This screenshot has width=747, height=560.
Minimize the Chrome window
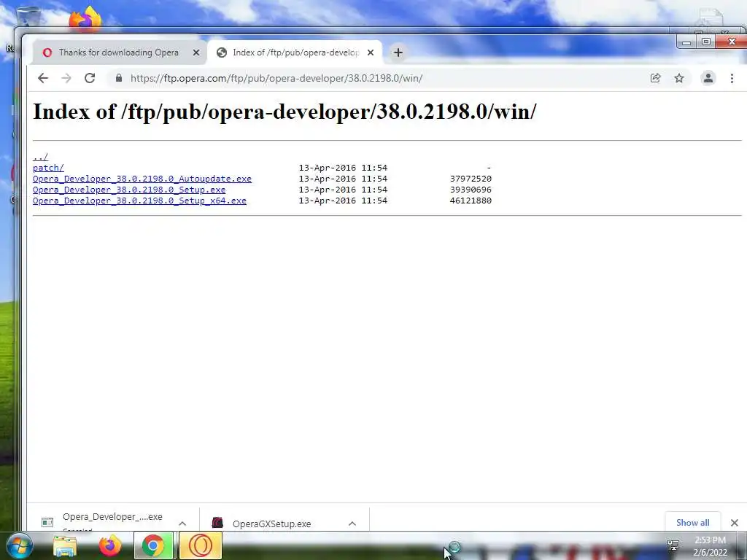point(686,42)
